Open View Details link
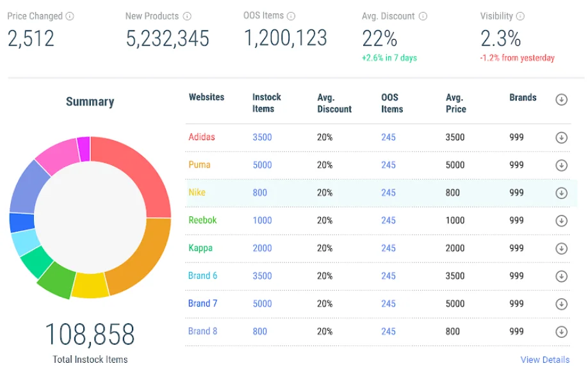This screenshot has width=588, height=375. coord(544,360)
